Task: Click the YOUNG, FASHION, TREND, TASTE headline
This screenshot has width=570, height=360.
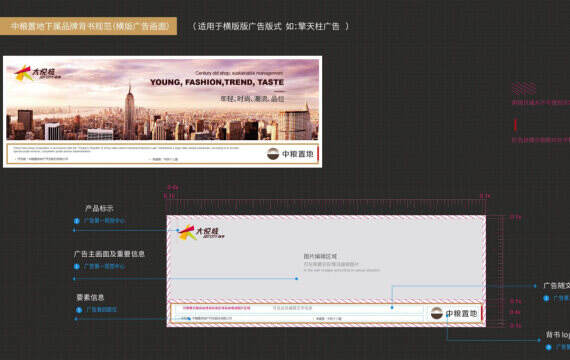Action: [217, 83]
